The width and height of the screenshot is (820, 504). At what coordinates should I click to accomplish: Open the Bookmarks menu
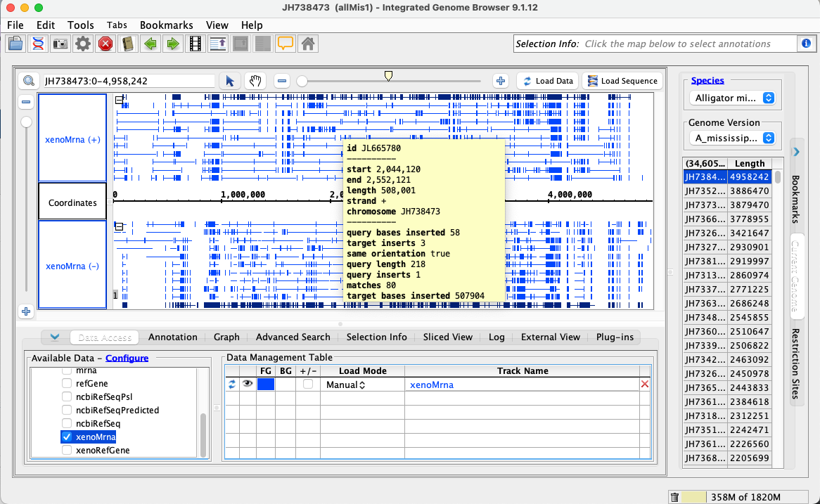coord(166,25)
